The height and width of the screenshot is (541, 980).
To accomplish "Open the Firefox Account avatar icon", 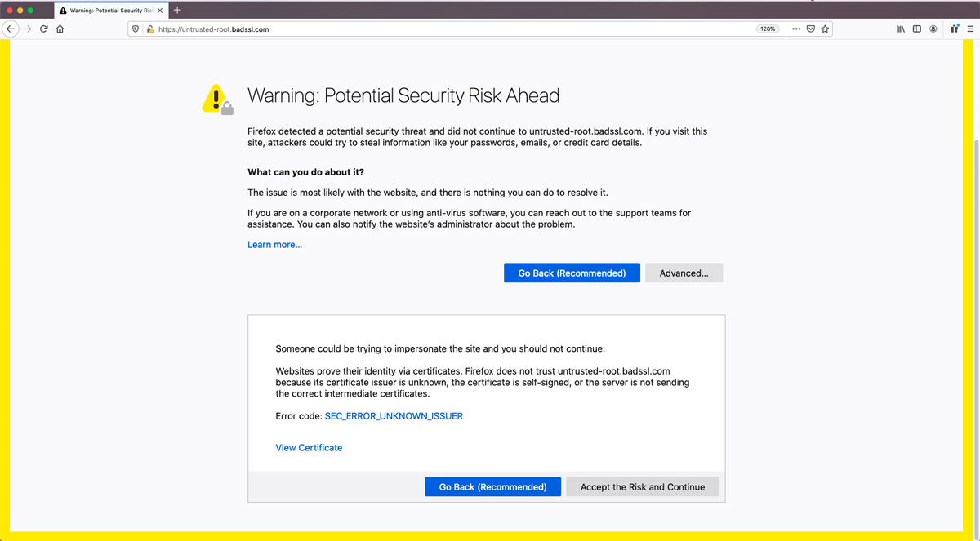I will (x=933, y=29).
